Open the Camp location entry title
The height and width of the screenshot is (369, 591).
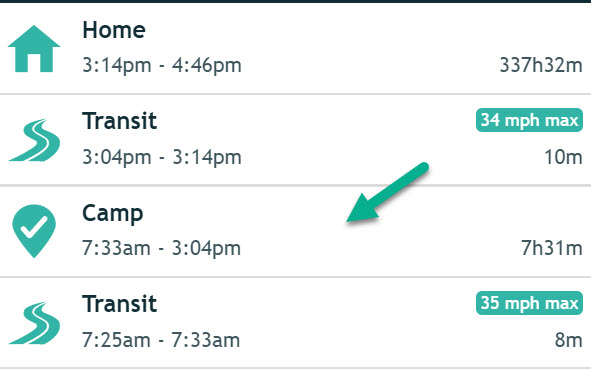tap(113, 214)
